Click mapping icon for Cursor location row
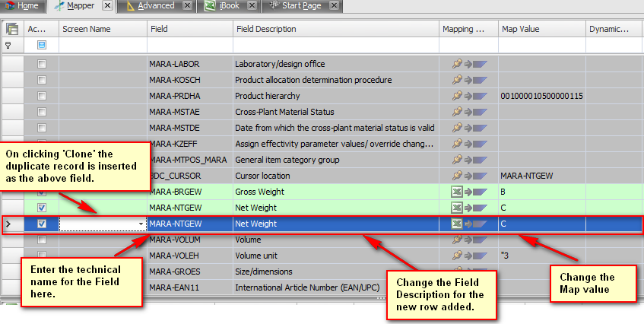 (x=468, y=176)
